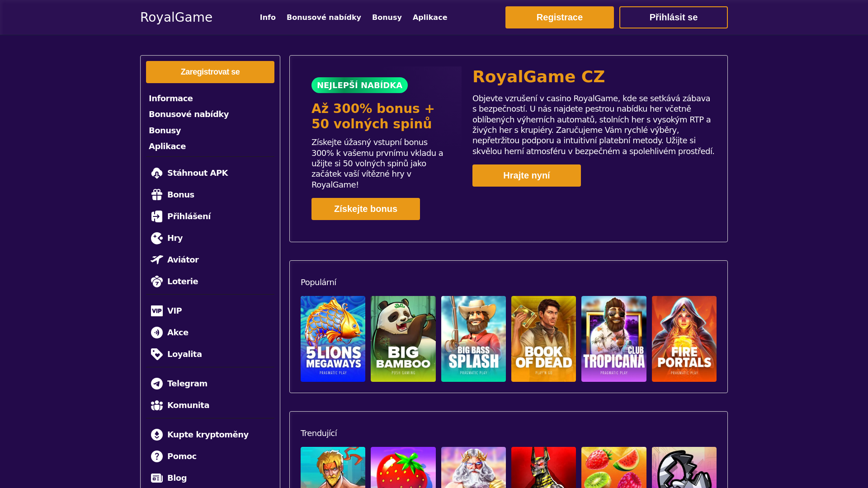Open the Big Bass Splash game thumbnail
868x488 pixels.
click(x=473, y=339)
